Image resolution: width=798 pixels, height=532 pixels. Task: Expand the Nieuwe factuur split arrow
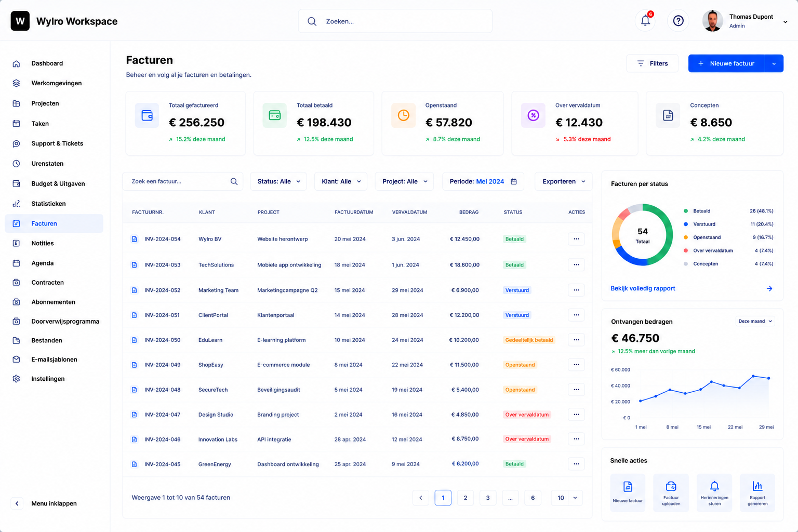click(774, 63)
